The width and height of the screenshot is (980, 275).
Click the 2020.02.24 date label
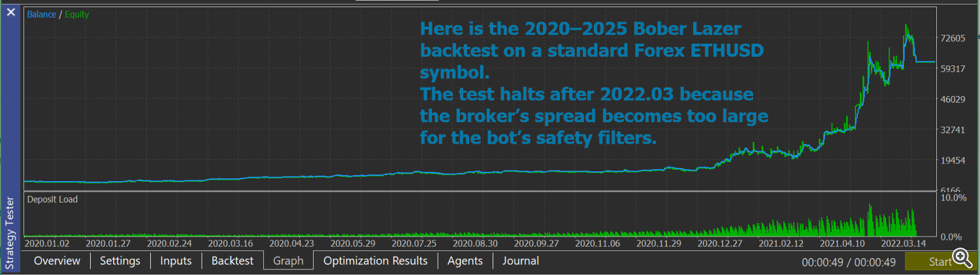[171, 243]
